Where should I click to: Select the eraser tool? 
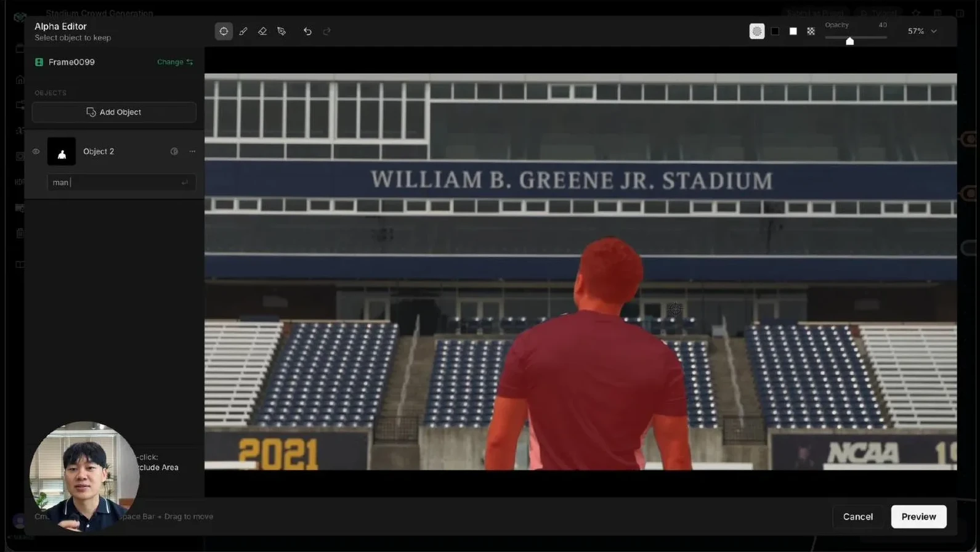(262, 31)
